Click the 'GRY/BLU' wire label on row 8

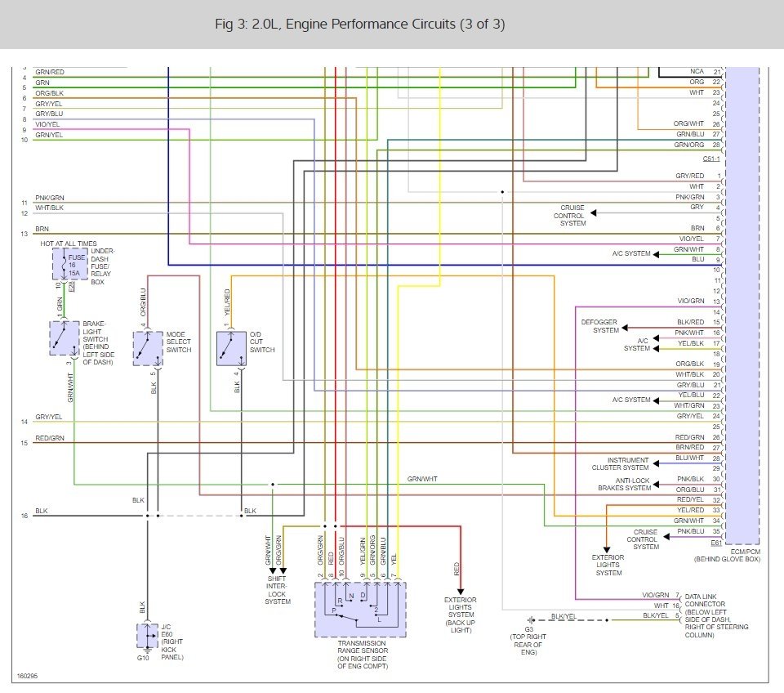click(49, 114)
